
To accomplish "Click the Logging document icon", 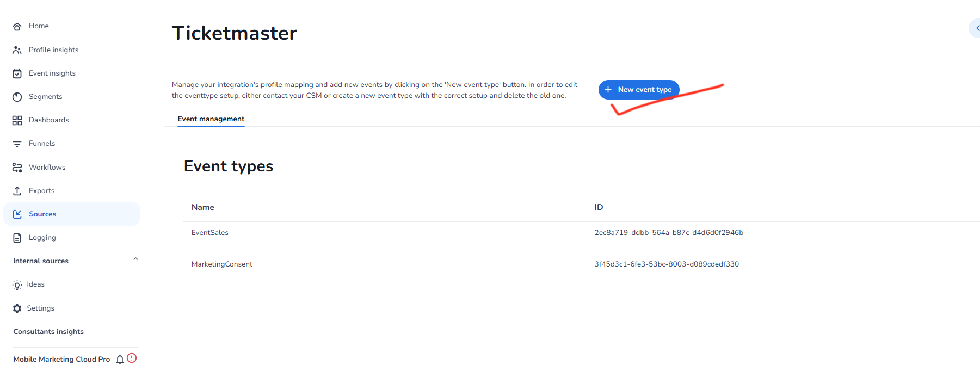I will [x=17, y=238].
